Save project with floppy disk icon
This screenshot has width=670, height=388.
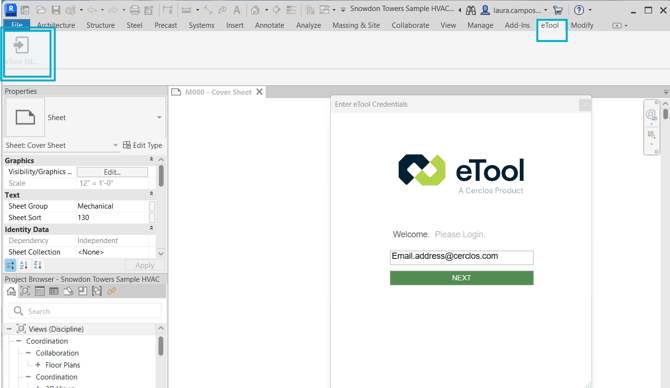click(56, 10)
